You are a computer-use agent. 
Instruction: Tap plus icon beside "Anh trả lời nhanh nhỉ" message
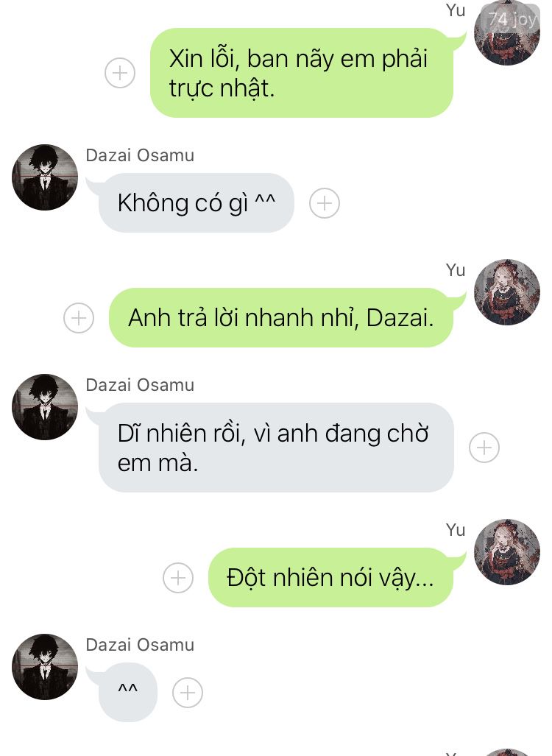tap(79, 318)
